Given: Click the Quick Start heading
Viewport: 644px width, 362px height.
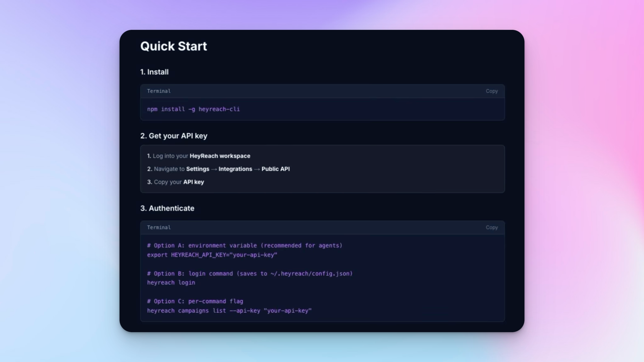Looking at the screenshot, I should click(x=174, y=47).
